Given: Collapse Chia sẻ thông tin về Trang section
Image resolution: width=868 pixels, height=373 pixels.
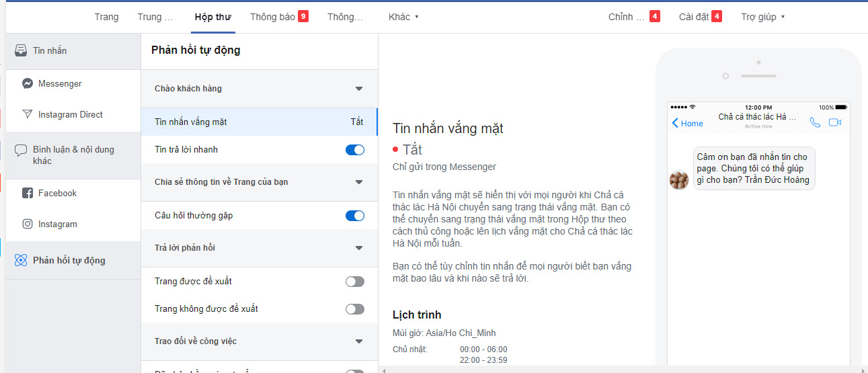Looking at the screenshot, I should pyautogui.click(x=358, y=182).
